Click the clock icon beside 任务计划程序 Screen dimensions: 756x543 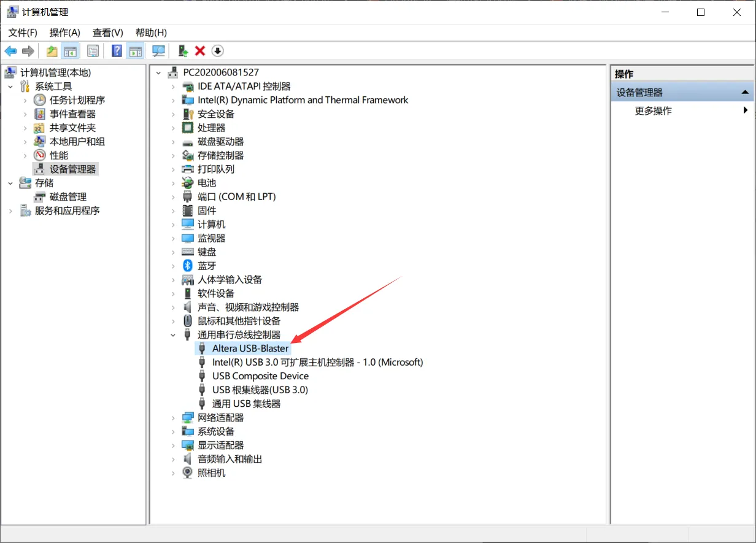coord(40,100)
